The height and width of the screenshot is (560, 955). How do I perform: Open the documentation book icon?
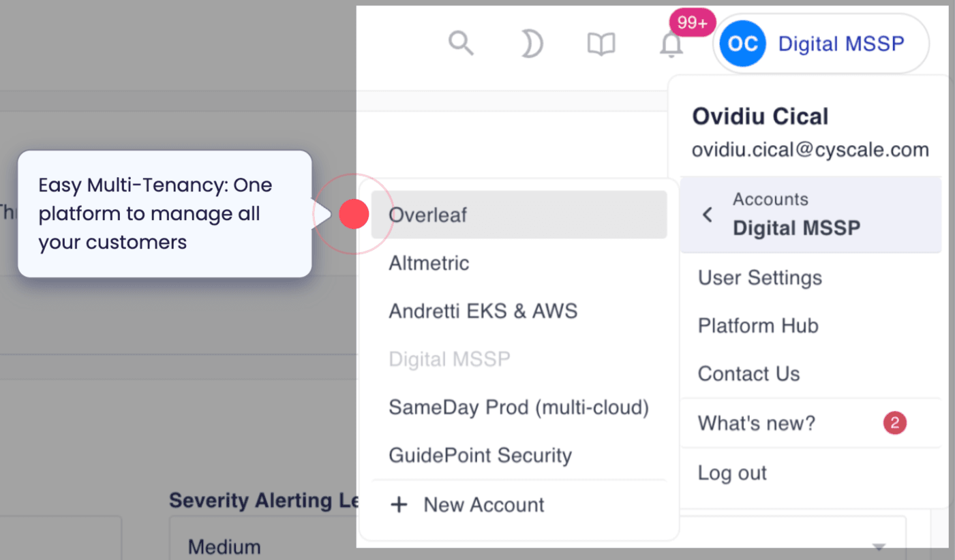(602, 44)
